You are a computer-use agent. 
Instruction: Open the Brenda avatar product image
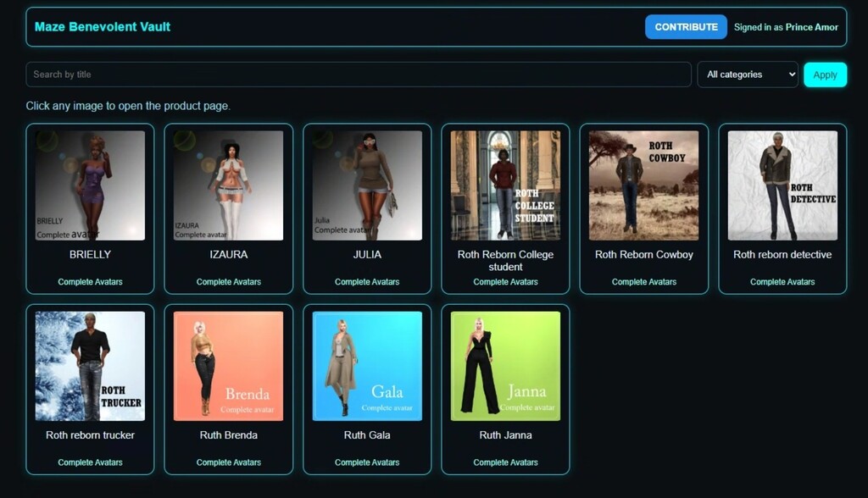228,366
